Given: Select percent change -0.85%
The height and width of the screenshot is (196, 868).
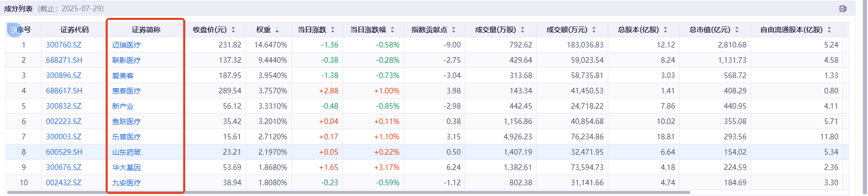Looking at the screenshot, I should pos(388,106).
